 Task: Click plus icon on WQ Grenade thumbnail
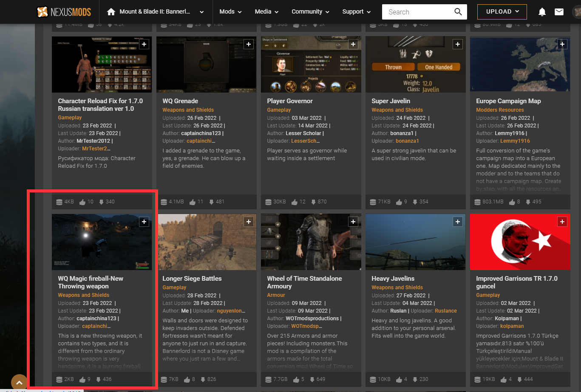pyautogui.click(x=249, y=44)
